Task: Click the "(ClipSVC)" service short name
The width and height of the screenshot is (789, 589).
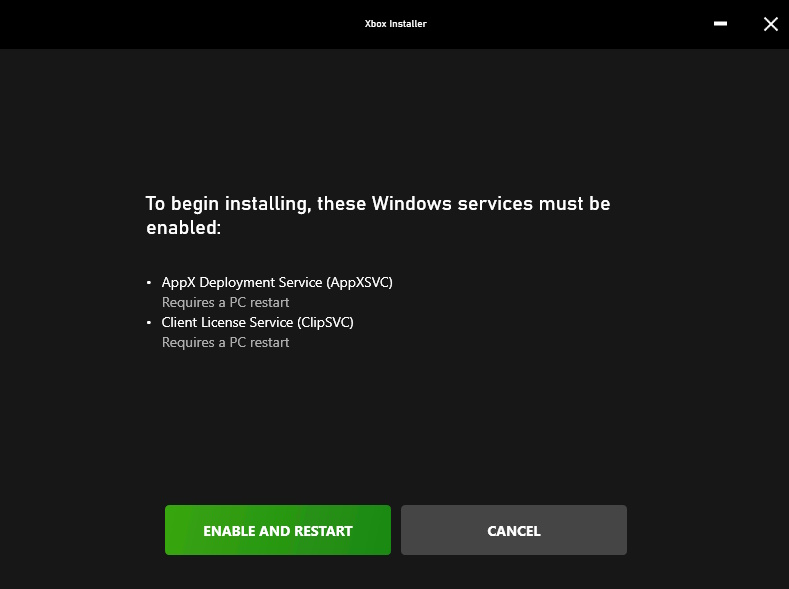Action: 325,323
